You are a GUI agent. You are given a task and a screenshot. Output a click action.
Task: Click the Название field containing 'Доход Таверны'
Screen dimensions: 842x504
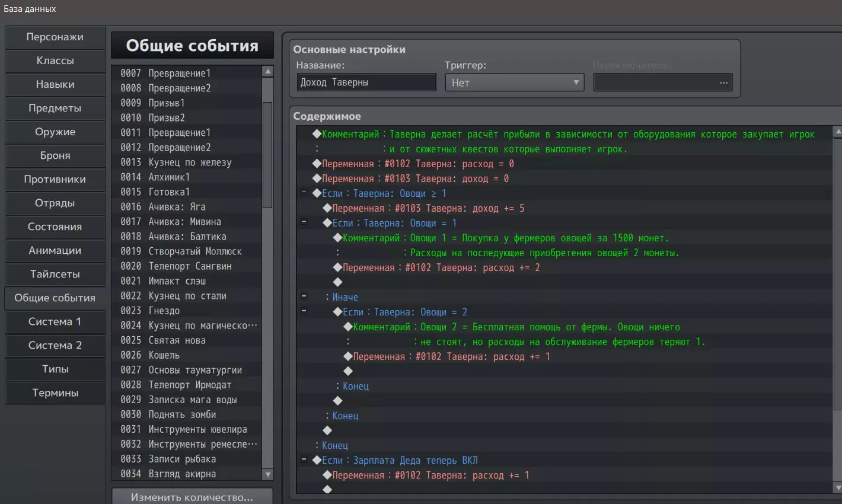366,82
